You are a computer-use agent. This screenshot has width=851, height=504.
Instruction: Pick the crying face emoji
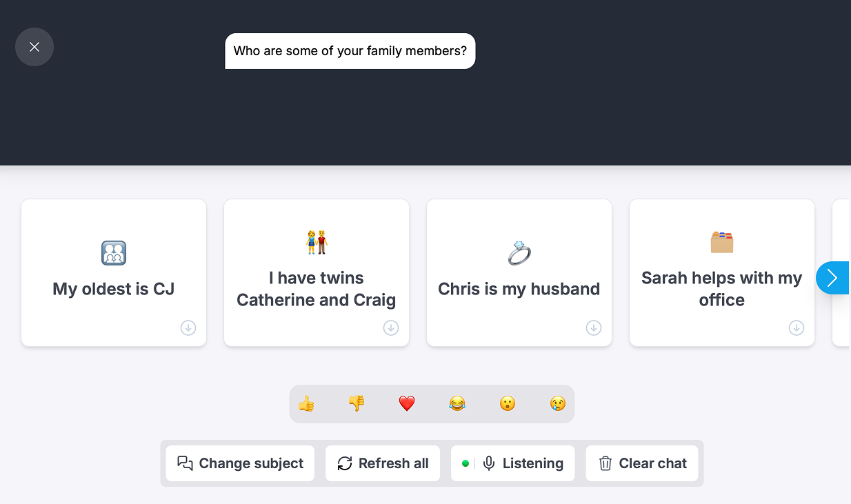click(557, 403)
